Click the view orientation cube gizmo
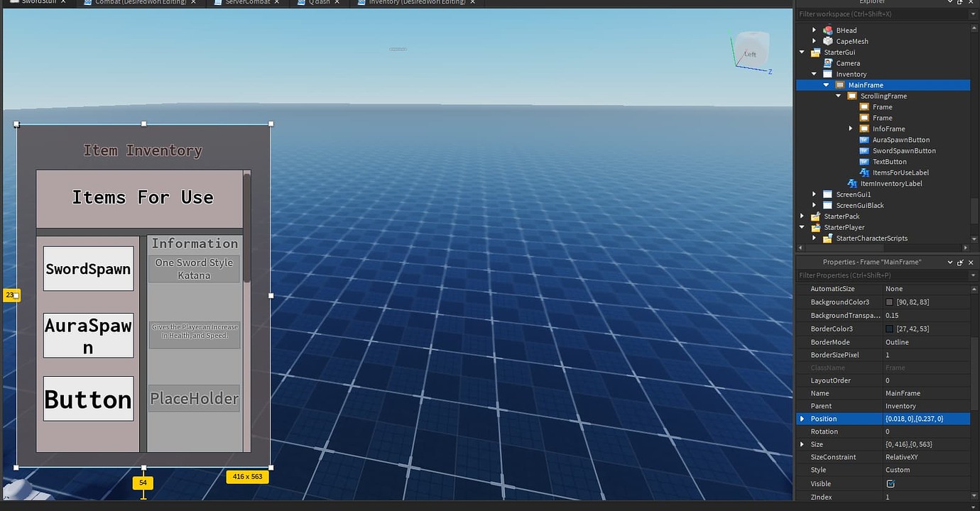Screen dimensions: 980x511 [x=750, y=51]
